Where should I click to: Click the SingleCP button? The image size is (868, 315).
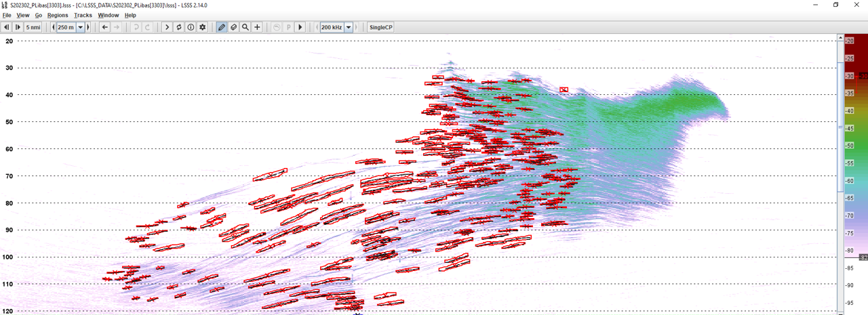pyautogui.click(x=380, y=27)
